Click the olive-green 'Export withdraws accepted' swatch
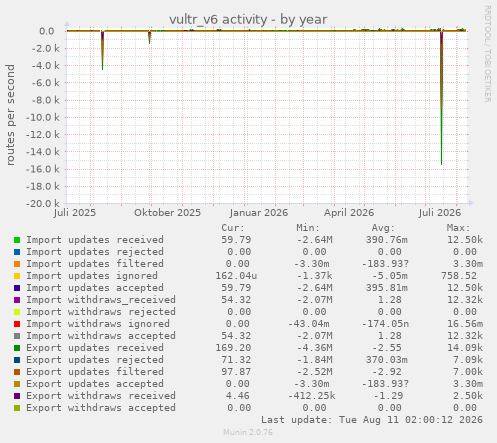This screenshot has height=443, width=497. [x=17, y=408]
